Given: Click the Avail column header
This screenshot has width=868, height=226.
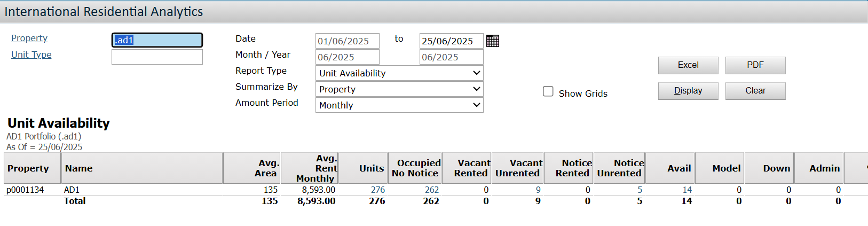Looking at the screenshot, I should [670, 168].
